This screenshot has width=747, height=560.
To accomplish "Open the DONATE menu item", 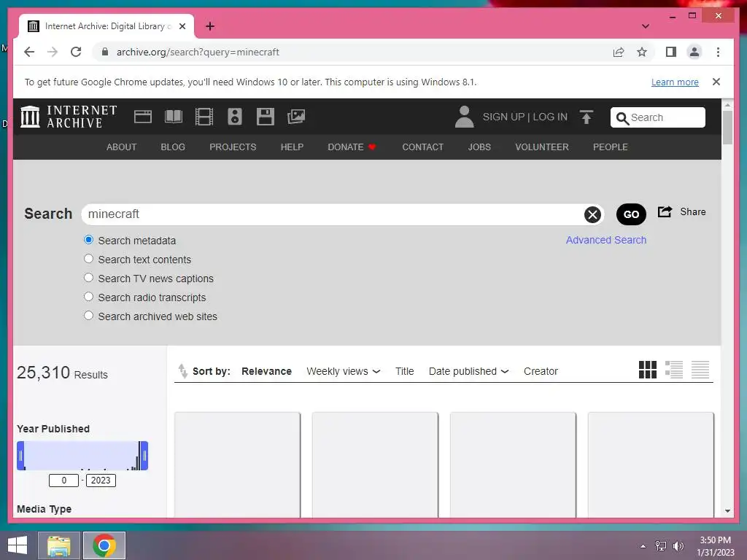I will tap(352, 147).
